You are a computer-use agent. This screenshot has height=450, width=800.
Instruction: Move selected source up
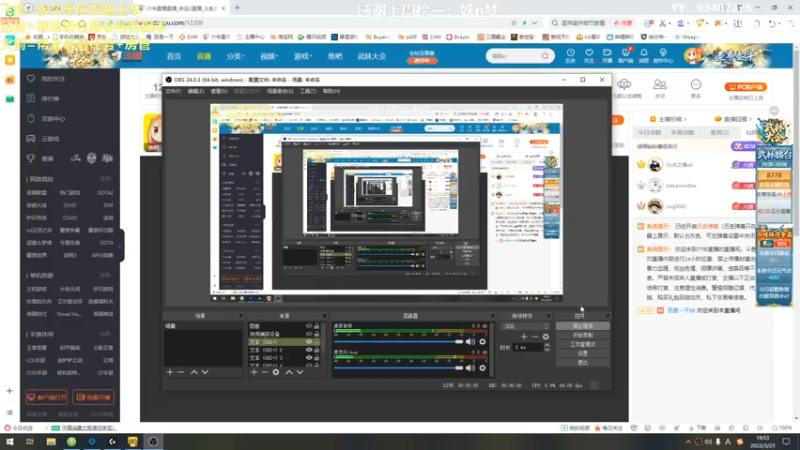pyautogui.click(x=289, y=372)
